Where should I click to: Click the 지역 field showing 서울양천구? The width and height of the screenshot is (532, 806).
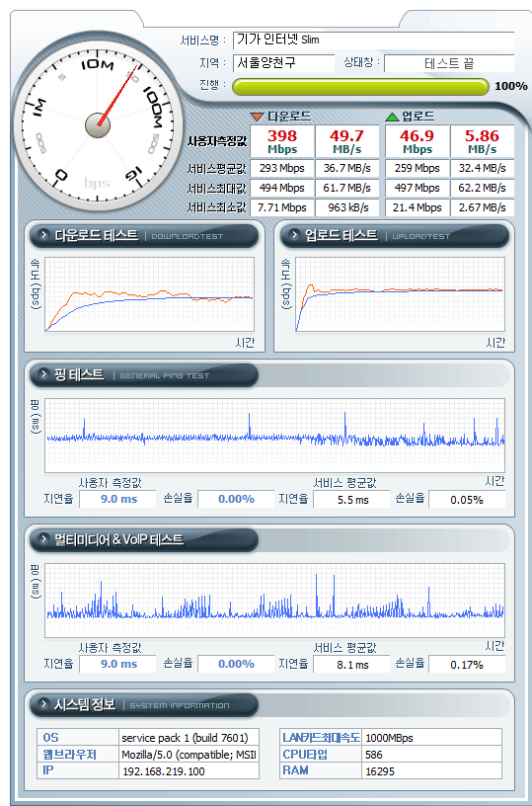[283, 63]
